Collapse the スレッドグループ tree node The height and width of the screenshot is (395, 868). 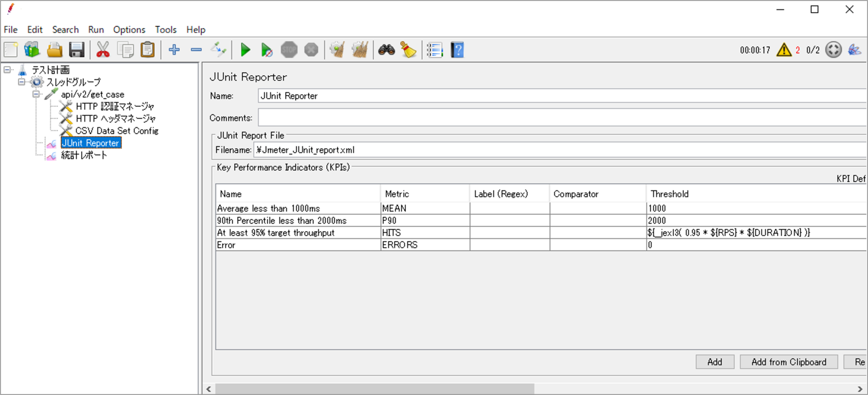(22, 82)
